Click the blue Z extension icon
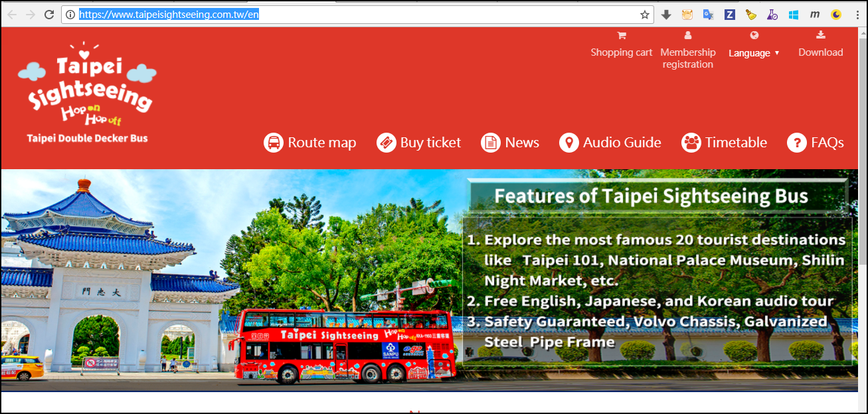 coord(729,15)
